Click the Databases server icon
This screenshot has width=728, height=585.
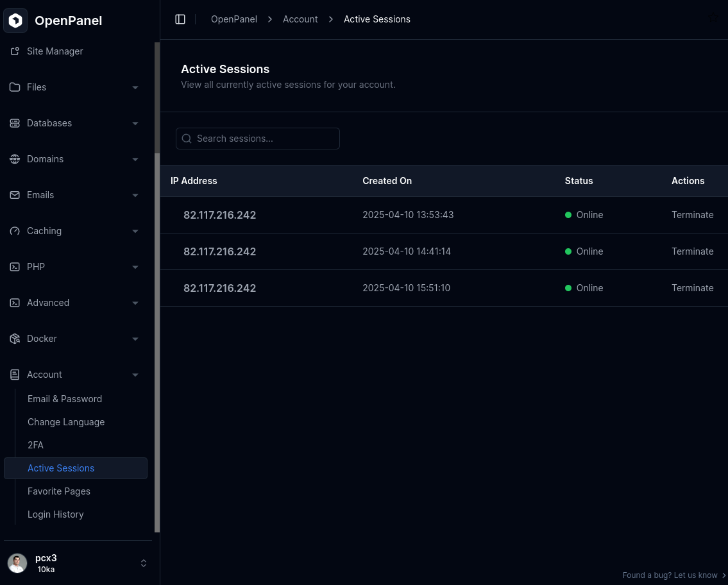pos(15,123)
